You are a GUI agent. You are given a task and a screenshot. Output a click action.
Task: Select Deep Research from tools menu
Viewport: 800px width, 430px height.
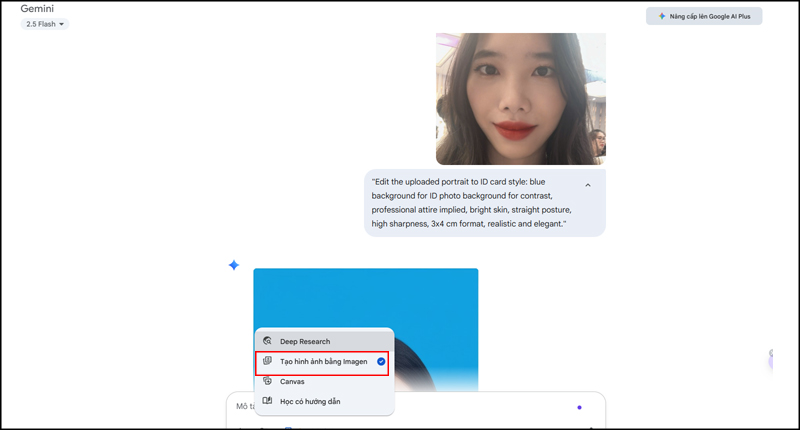[x=324, y=341]
